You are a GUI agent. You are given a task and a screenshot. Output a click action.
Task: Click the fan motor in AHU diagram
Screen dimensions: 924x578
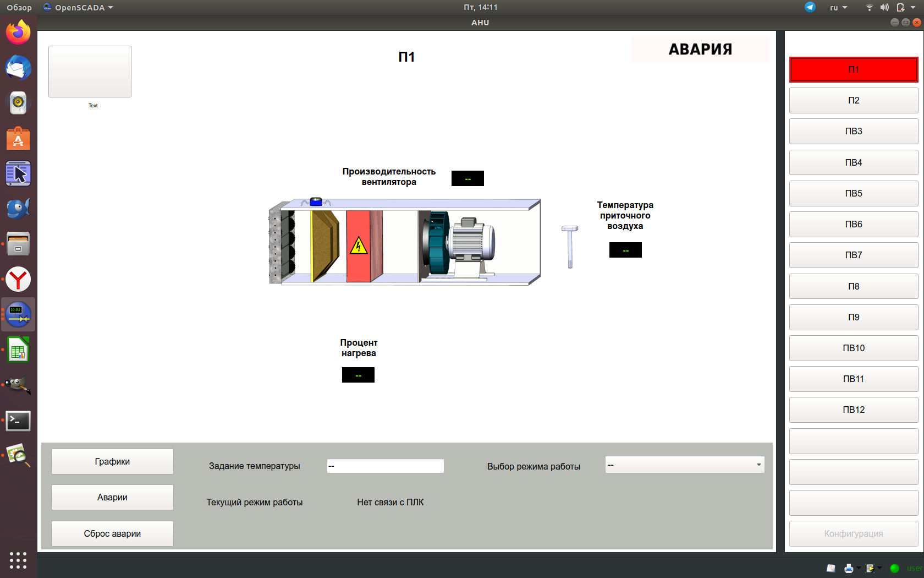(x=470, y=242)
